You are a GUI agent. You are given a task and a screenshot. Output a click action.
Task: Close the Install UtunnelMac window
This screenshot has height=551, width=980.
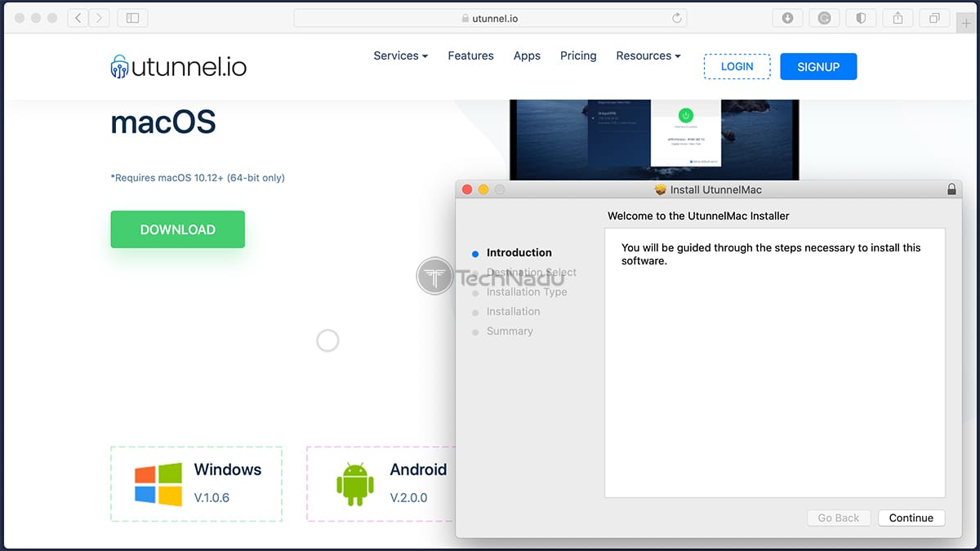point(467,189)
